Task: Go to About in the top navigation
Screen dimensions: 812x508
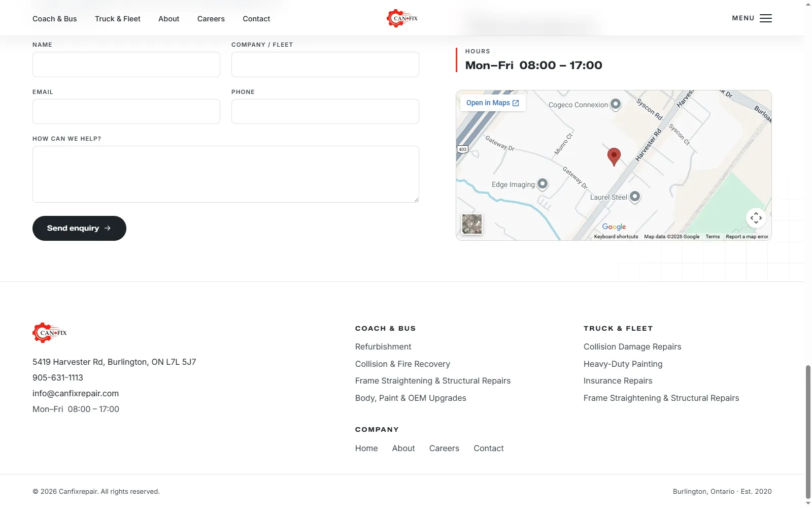Action: point(169,19)
